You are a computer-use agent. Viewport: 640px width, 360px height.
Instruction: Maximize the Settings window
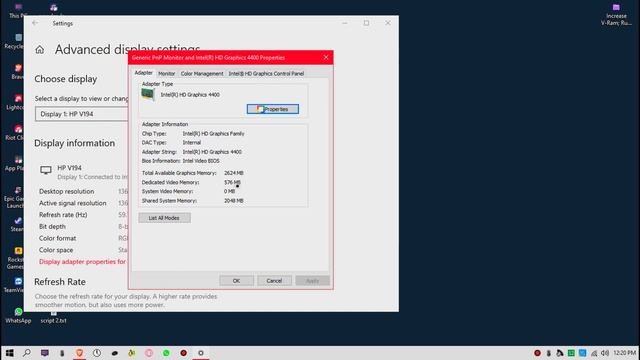pos(367,23)
